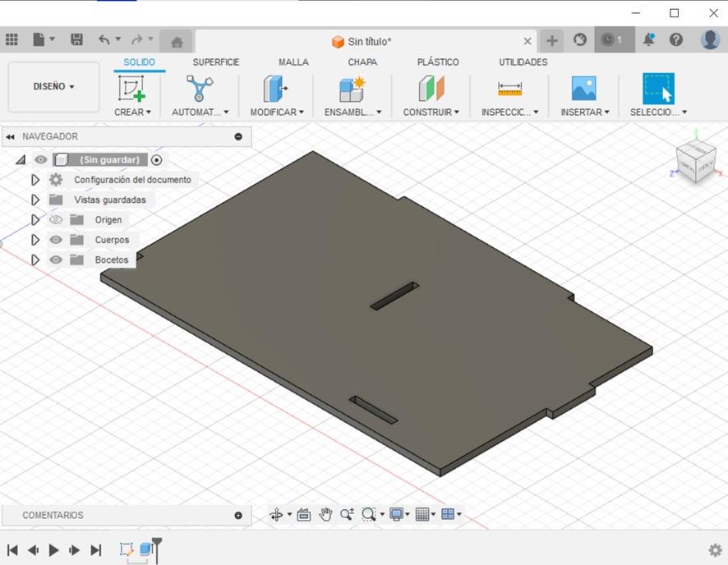The width and height of the screenshot is (728, 565).
Task: Activate the root component radio button
Action: pos(156,160)
